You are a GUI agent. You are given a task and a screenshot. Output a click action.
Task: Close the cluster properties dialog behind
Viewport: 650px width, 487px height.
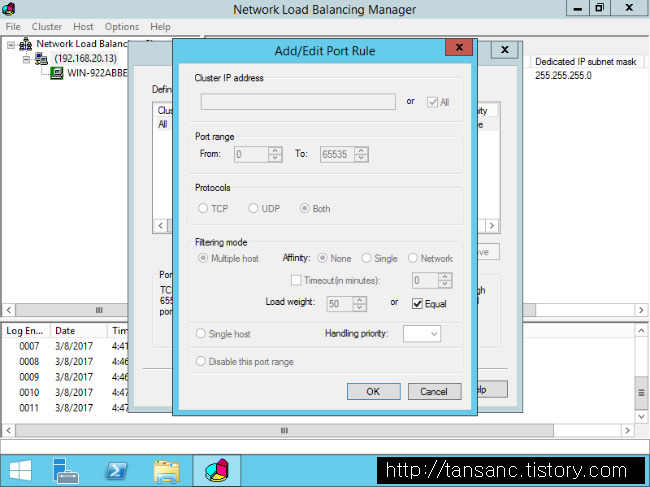point(504,50)
